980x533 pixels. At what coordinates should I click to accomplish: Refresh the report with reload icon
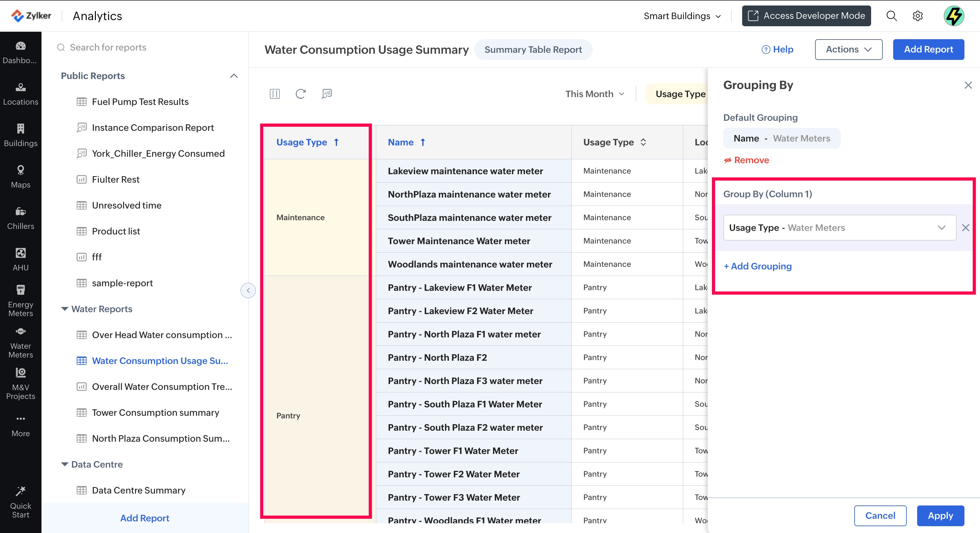pos(300,94)
